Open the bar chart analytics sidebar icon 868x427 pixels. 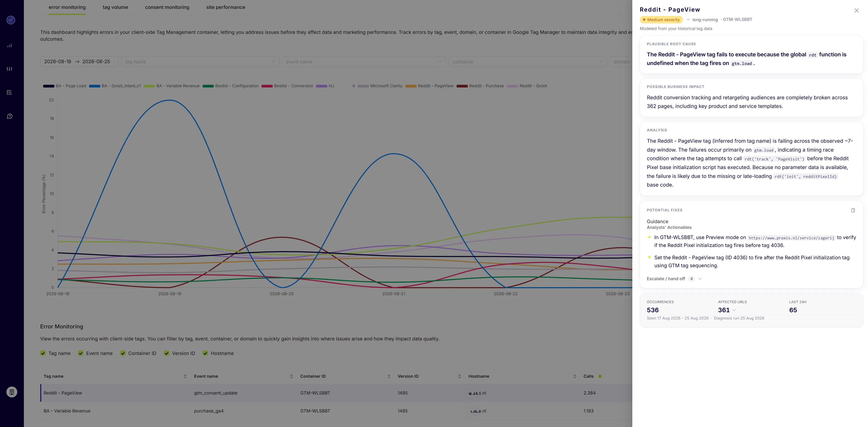[x=10, y=45]
